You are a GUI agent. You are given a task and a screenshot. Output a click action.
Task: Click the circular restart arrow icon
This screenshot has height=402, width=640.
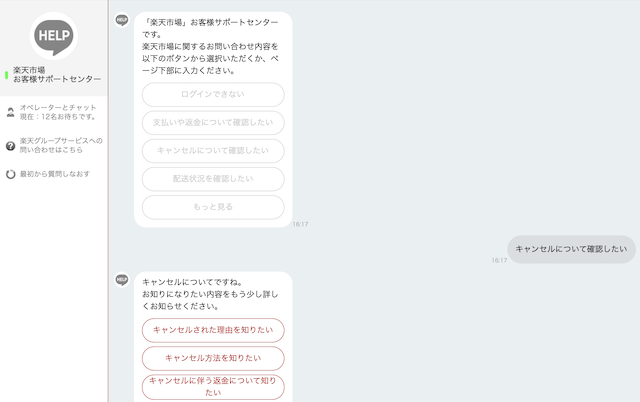point(11,174)
